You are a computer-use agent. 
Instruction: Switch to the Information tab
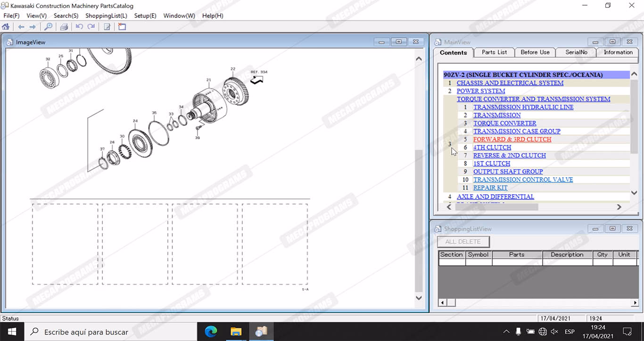click(x=618, y=52)
